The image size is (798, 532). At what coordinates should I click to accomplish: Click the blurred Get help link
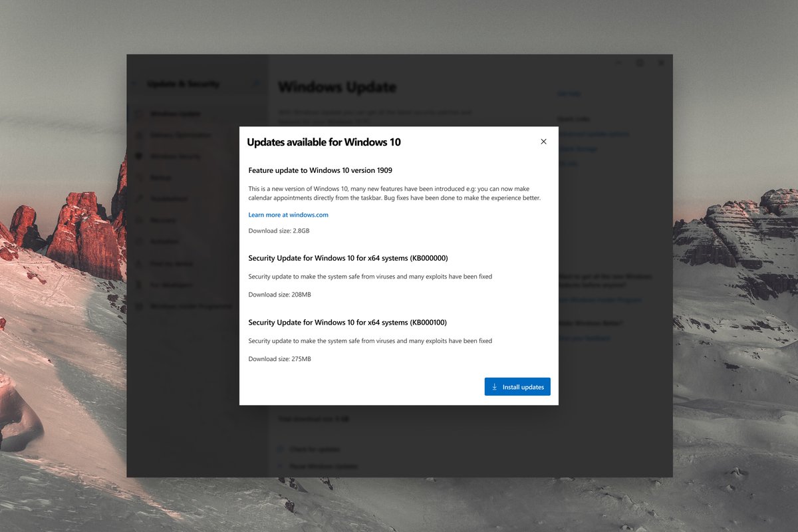coord(569,94)
